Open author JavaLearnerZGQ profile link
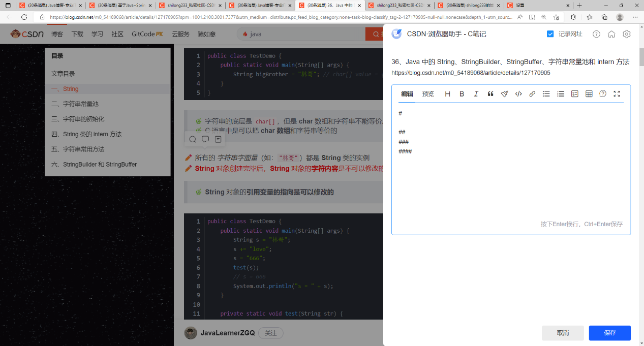644x346 pixels. click(228, 333)
